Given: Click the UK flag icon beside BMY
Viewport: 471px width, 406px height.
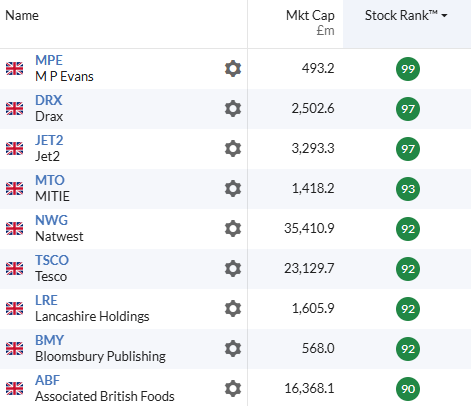Looking at the screenshot, I should pyautogui.click(x=15, y=349).
